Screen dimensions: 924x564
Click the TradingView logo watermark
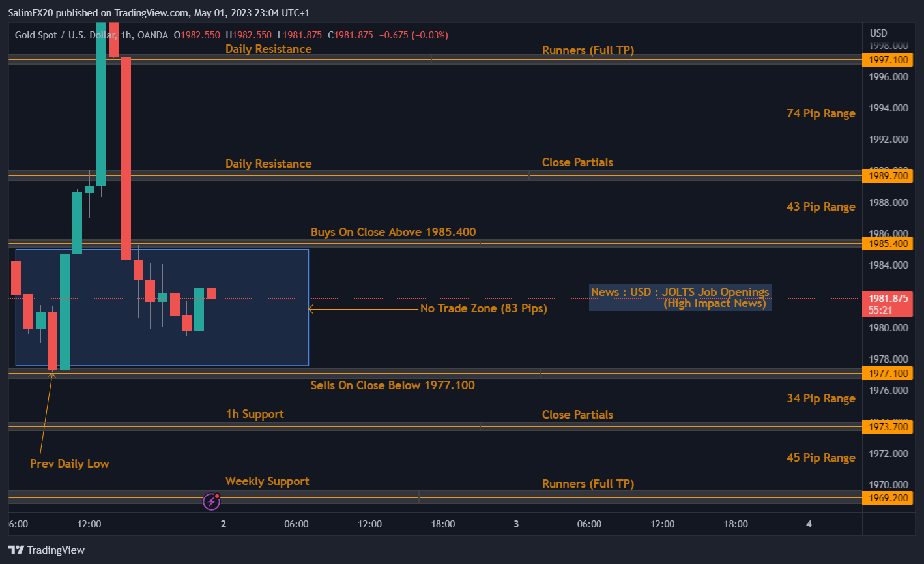(46, 550)
